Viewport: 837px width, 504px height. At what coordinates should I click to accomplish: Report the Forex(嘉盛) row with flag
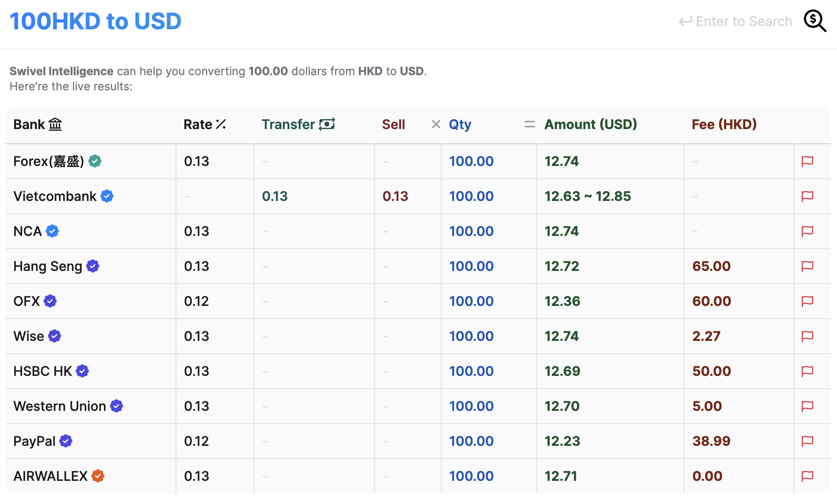pos(807,161)
